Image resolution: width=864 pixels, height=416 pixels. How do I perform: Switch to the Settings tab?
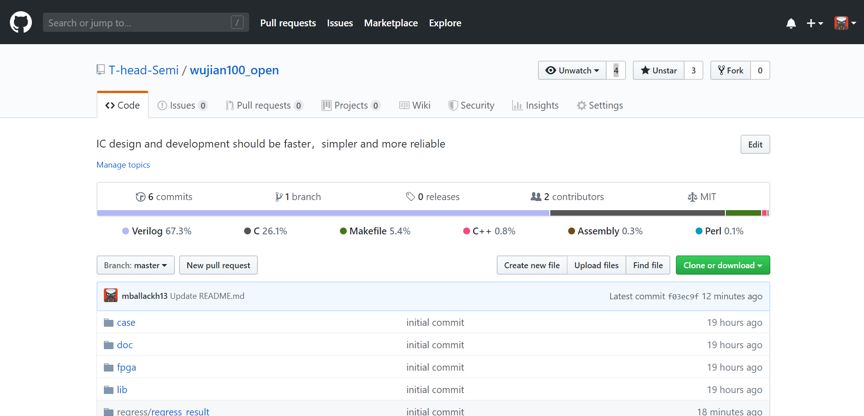[600, 105]
